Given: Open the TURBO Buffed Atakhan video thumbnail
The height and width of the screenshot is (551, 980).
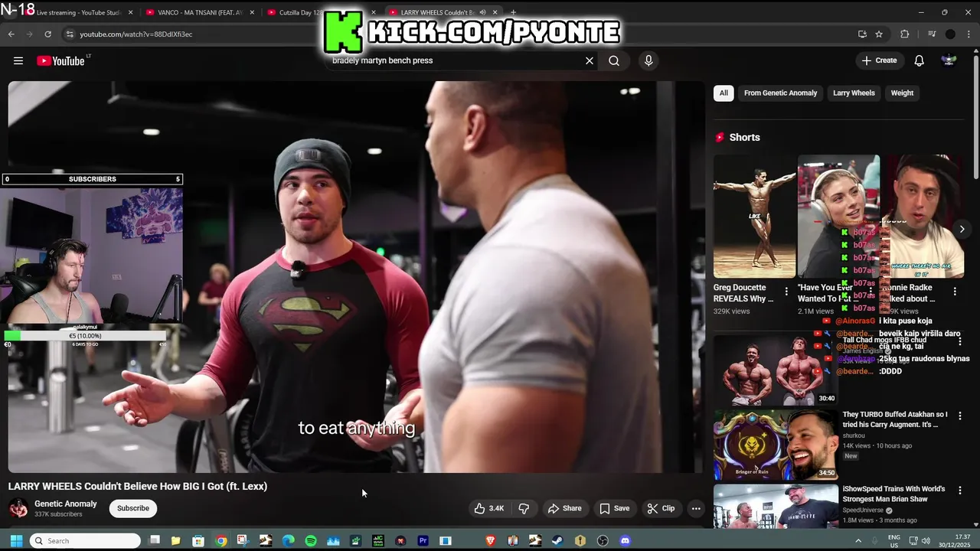Looking at the screenshot, I should pyautogui.click(x=776, y=444).
